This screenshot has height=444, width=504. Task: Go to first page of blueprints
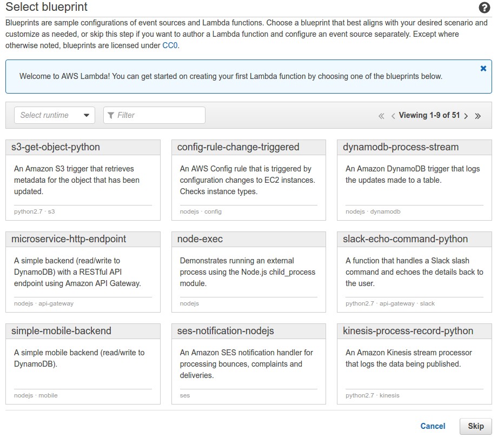[381, 116]
